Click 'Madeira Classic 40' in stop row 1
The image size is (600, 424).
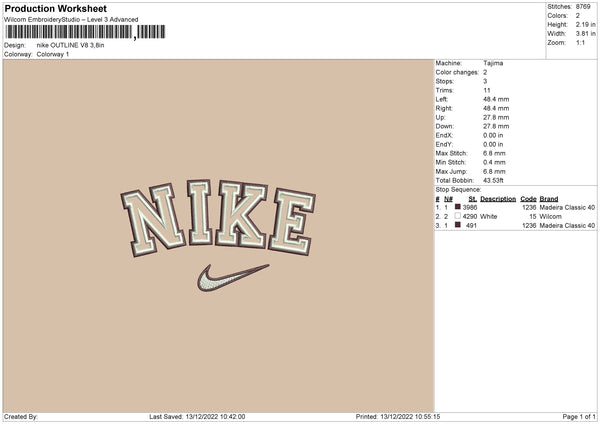tap(567, 207)
